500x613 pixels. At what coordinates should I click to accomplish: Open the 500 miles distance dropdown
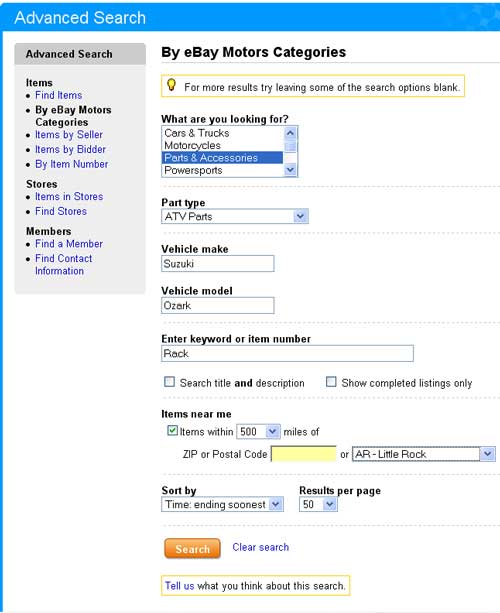(258, 432)
